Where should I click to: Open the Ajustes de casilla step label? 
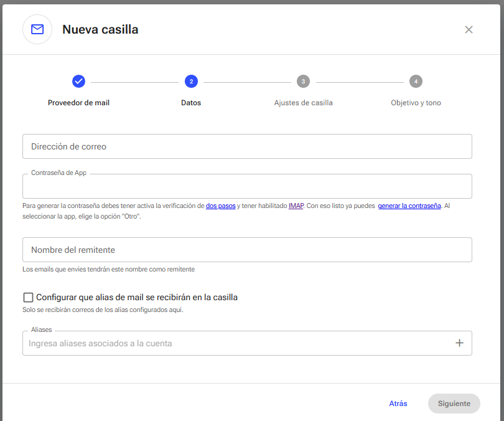303,103
